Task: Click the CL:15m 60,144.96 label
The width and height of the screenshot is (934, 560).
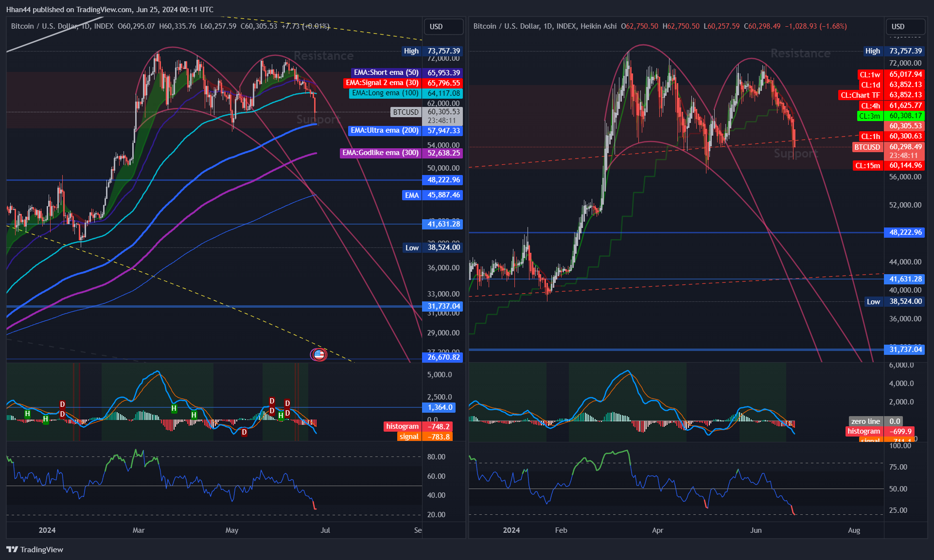Action: tap(889, 166)
